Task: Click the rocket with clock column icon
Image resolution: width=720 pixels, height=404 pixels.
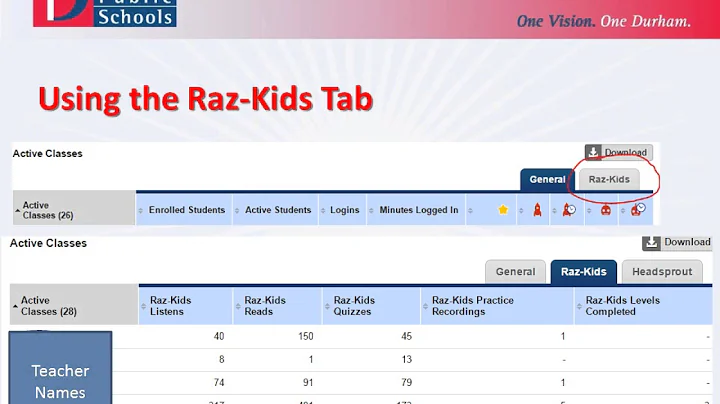Action: pyautogui.click(x=569, y=210)
